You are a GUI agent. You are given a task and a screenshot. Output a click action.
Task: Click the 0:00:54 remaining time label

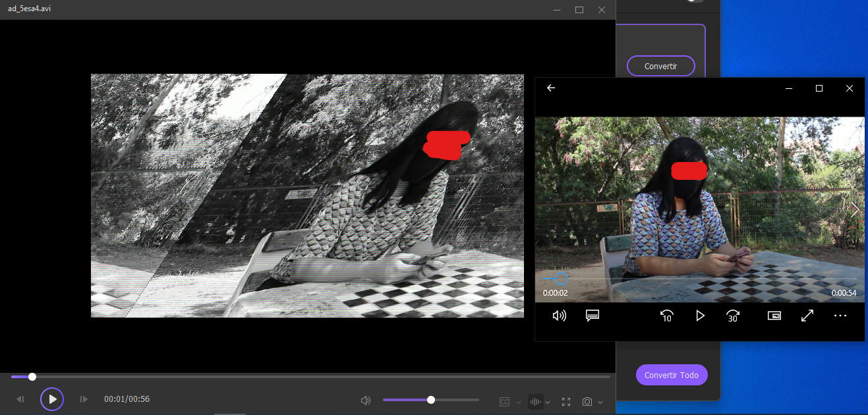point(844,293)
